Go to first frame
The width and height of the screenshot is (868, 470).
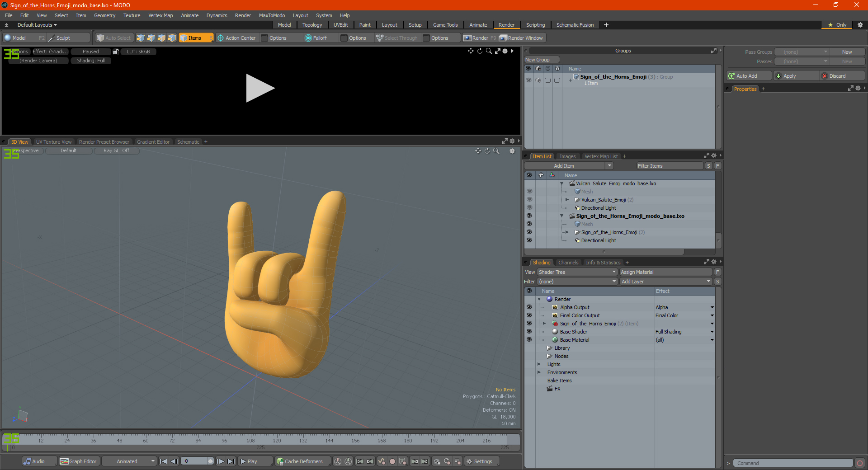164,461
